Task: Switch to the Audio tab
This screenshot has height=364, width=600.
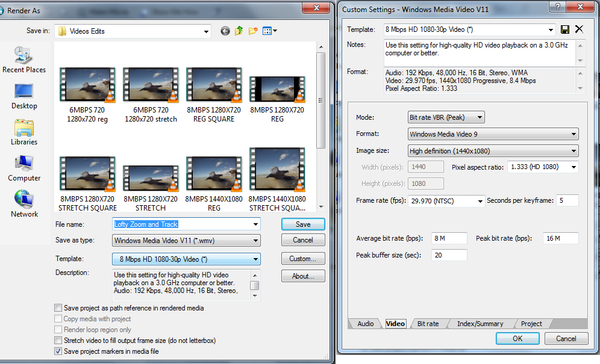Action: 366,324
